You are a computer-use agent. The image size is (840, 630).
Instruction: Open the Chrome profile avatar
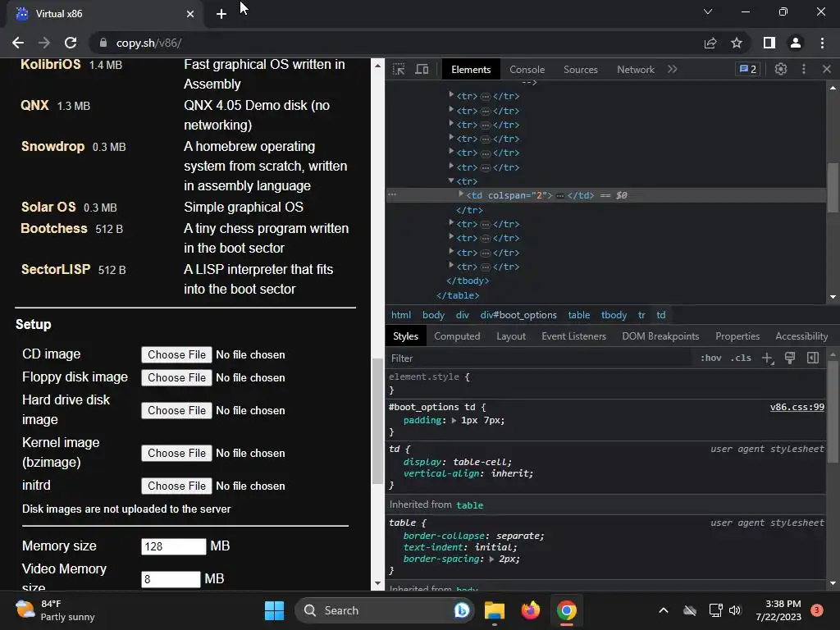click(796, 43)
